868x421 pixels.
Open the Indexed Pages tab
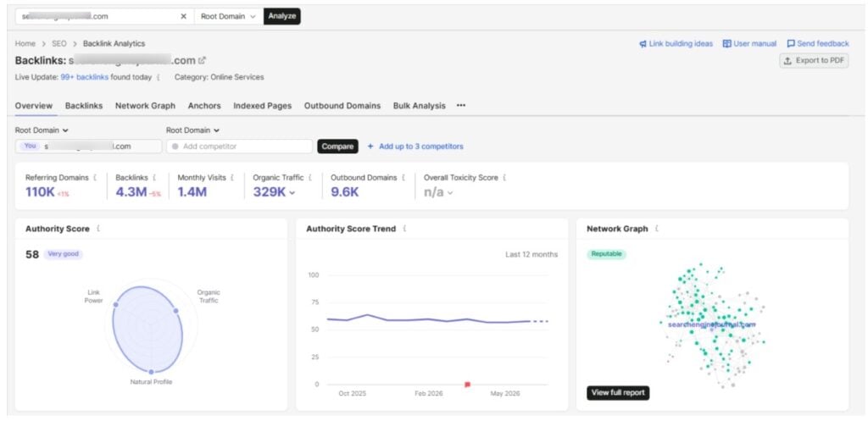click(x=263, y=106)
